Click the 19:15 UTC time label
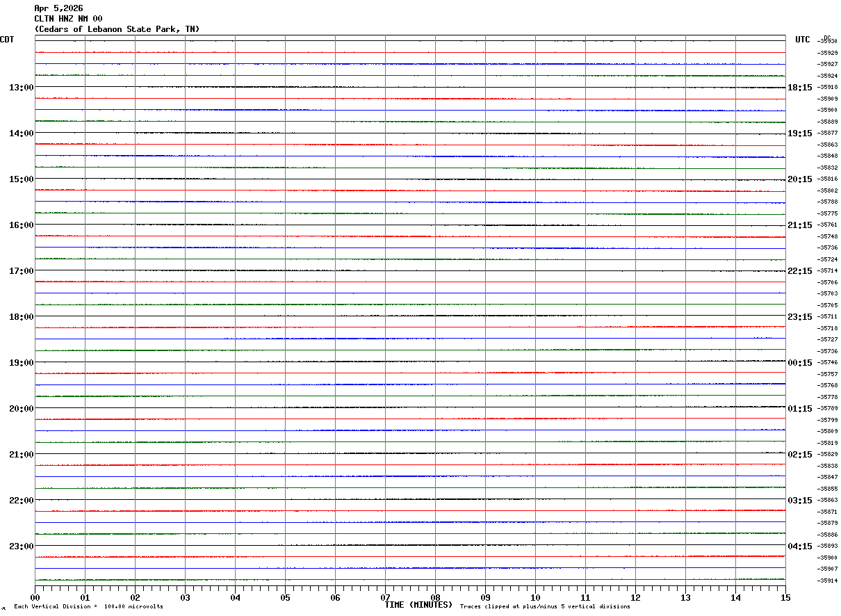The height and width of the screenshot is (616, 841). pyautogui.click(x=800, y=133)
